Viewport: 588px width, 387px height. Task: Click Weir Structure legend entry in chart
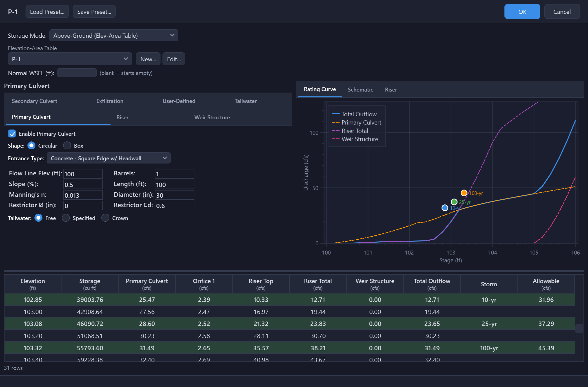click(x=355, y=139)
